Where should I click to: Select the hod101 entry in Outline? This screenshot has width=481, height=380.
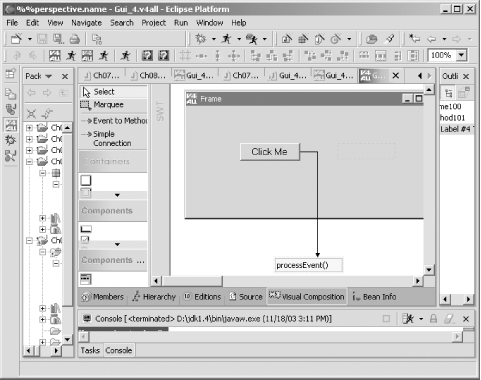(x=453, y=118)
